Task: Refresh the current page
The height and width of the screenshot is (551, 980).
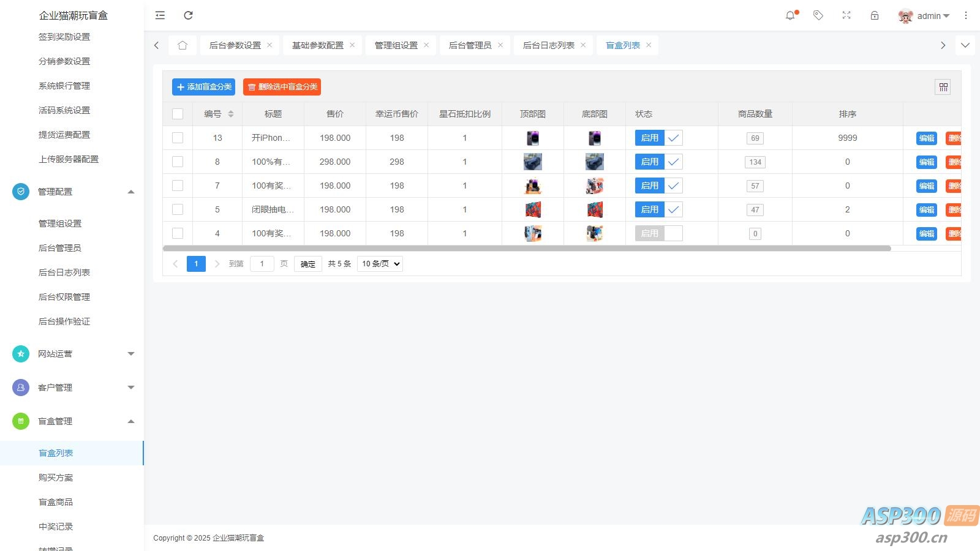Action: tap(188, 15)
